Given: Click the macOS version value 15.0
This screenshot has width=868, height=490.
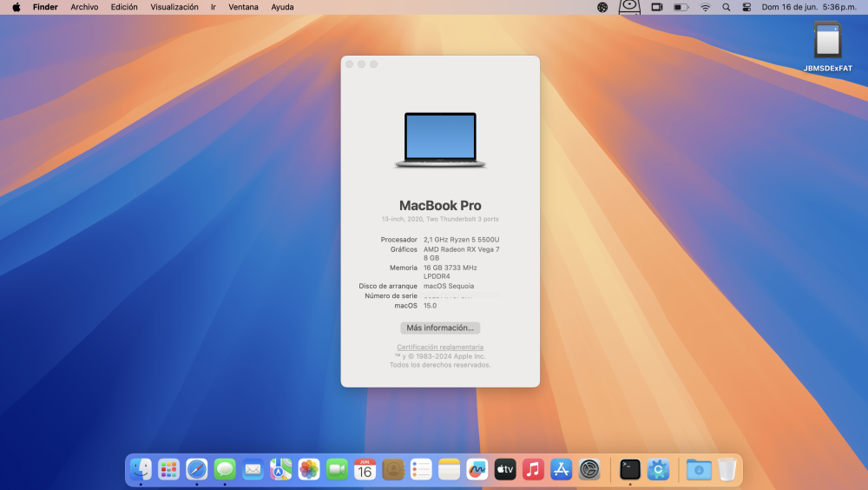Looking at the screenshot, I should click(431, 306).
